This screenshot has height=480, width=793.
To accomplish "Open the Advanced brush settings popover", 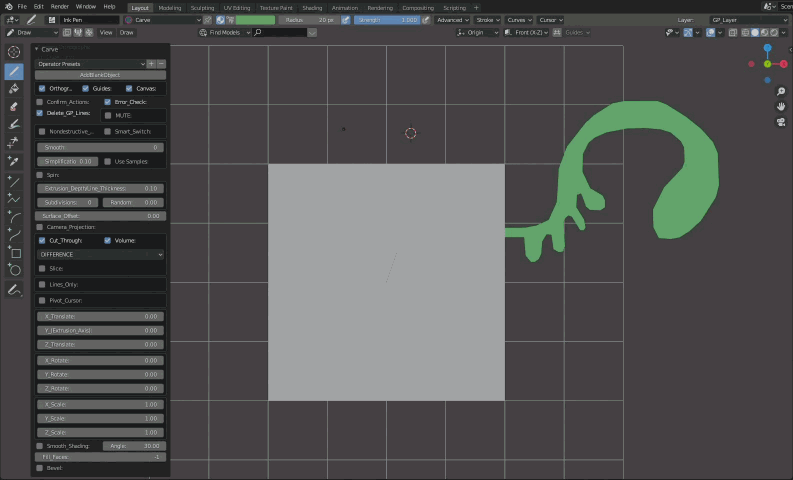I will point(450,19).
